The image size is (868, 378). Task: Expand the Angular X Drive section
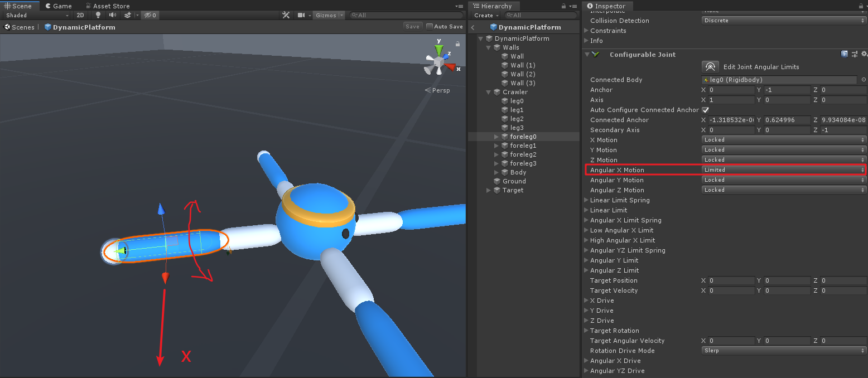tap(586, 361)
